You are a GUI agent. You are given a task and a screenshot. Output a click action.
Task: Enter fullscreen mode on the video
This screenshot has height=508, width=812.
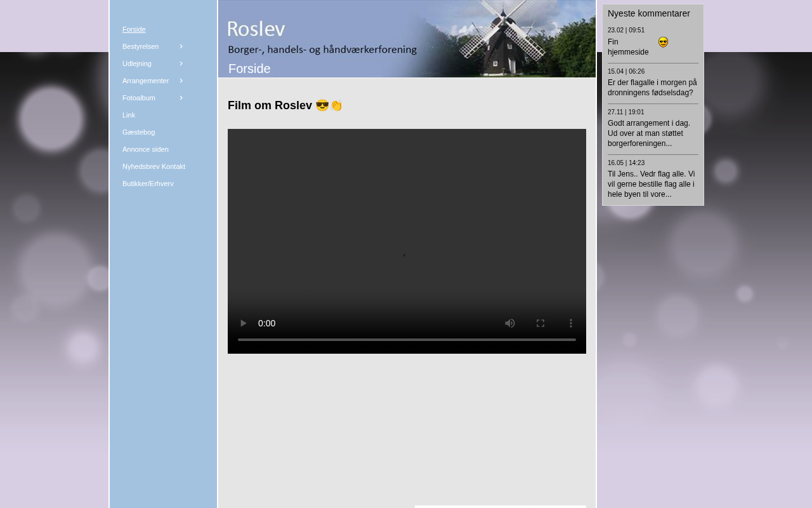[540, 323]
